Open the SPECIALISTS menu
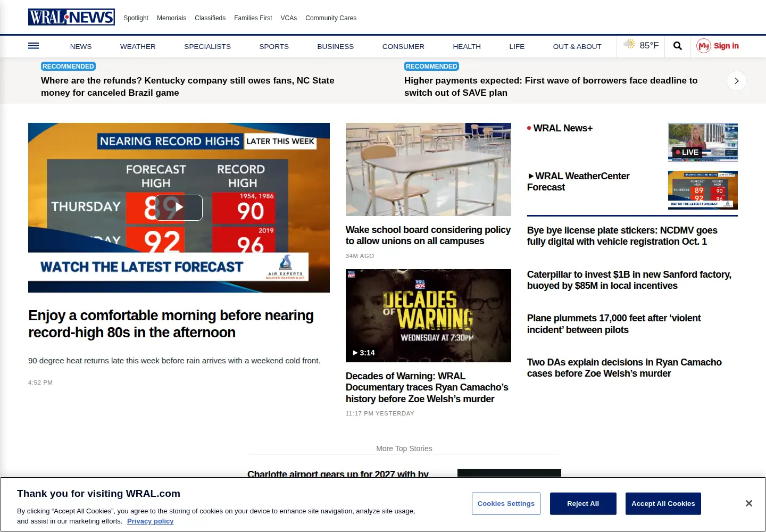 [207, 46]
